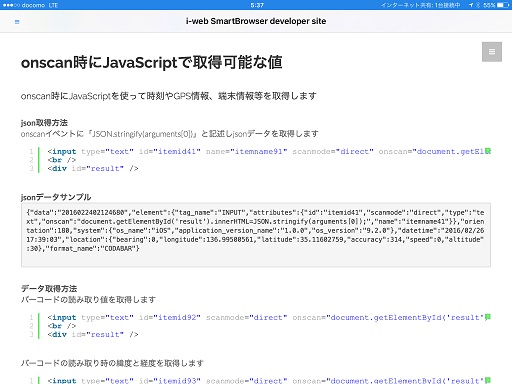Select the jsonデータサンプル subheading
The image size is (512, 384).
click(56, 197)
